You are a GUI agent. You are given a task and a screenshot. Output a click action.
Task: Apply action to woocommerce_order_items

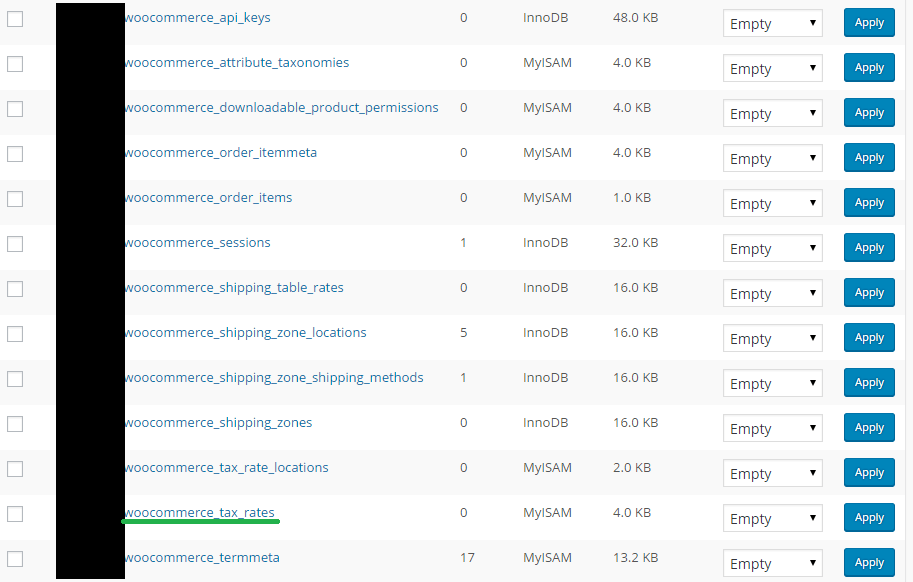(869, 203)
